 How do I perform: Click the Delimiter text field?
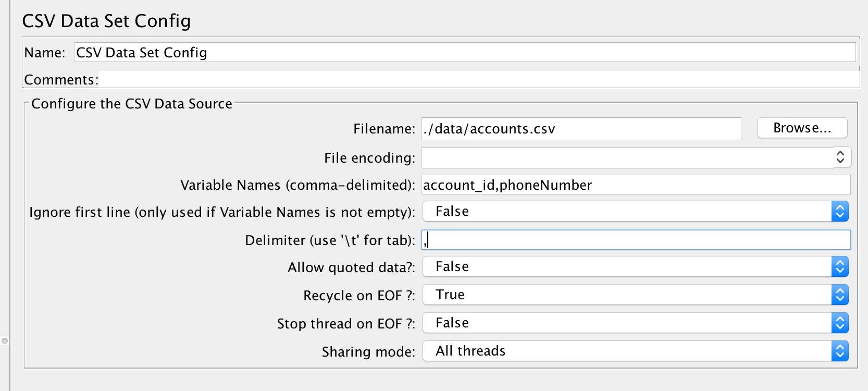[636, 240]
